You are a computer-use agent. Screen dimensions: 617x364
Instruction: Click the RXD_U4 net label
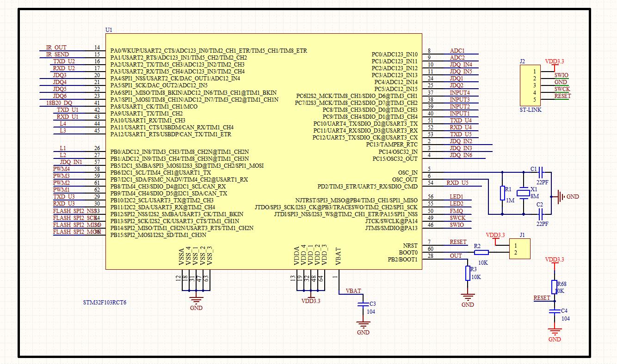click(461, 127)
